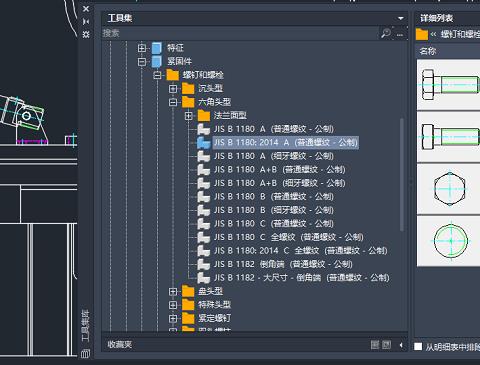The image size is (480, 365).
Task: Click the 紧定螺钉 folder icon
Action: tap(188, 318)
